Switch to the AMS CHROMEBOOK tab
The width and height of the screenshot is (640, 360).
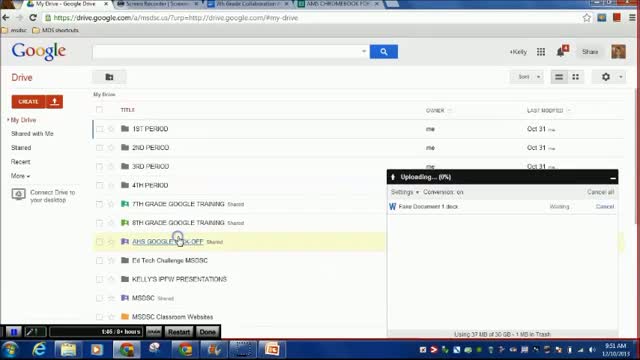point(338,4)
